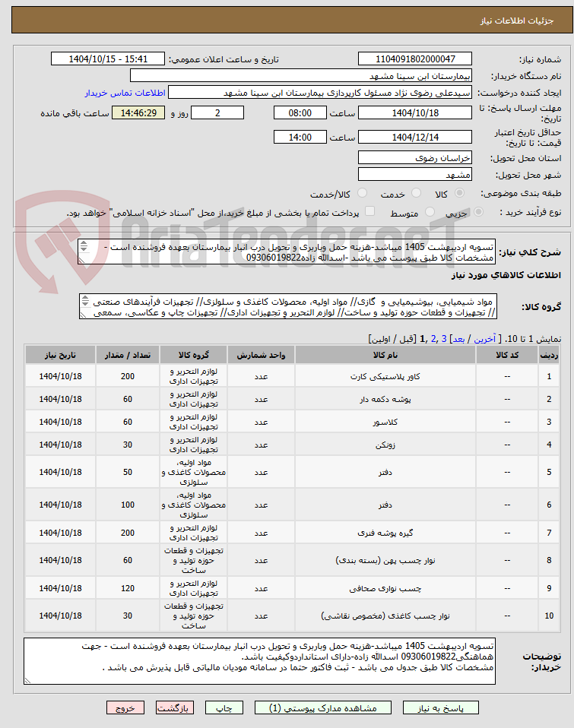Select the کالا radio button
This screenshot has width=574, height=728.
[x=459, y=193]
